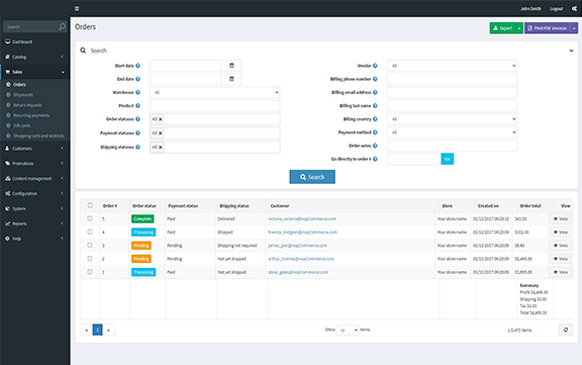
Task: Click the Product input field
Action: point(215,106)
